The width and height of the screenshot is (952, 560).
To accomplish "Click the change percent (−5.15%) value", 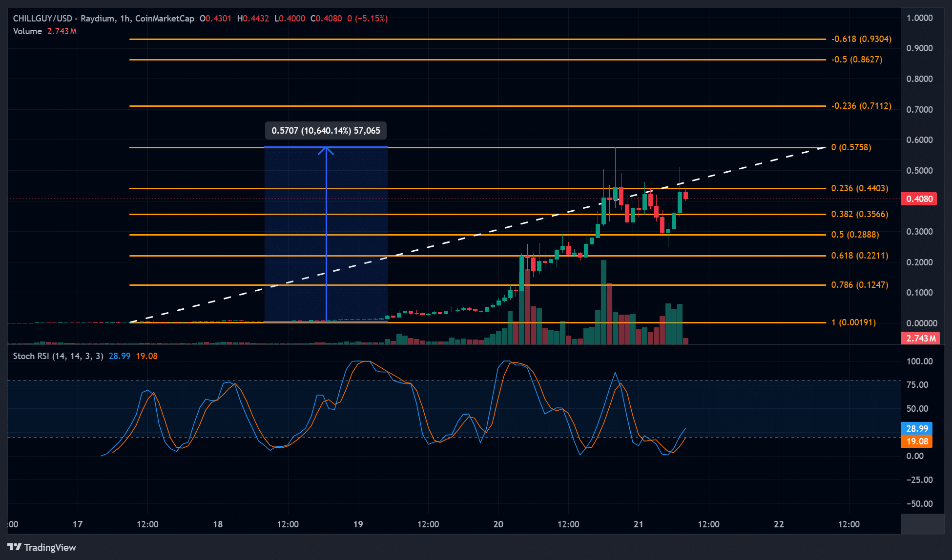I will (x=371, y=19).
